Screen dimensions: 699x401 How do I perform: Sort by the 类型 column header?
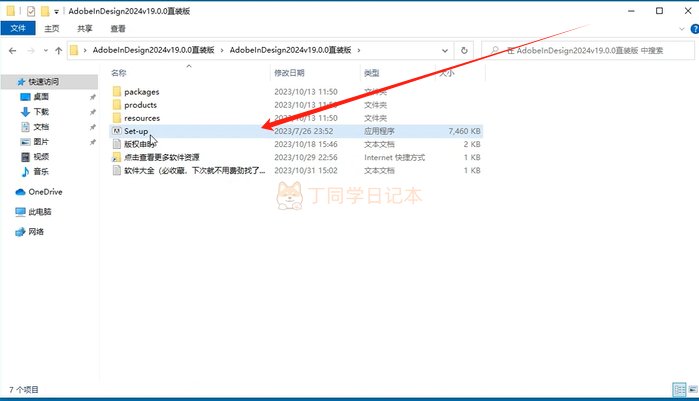click(372, 73)
